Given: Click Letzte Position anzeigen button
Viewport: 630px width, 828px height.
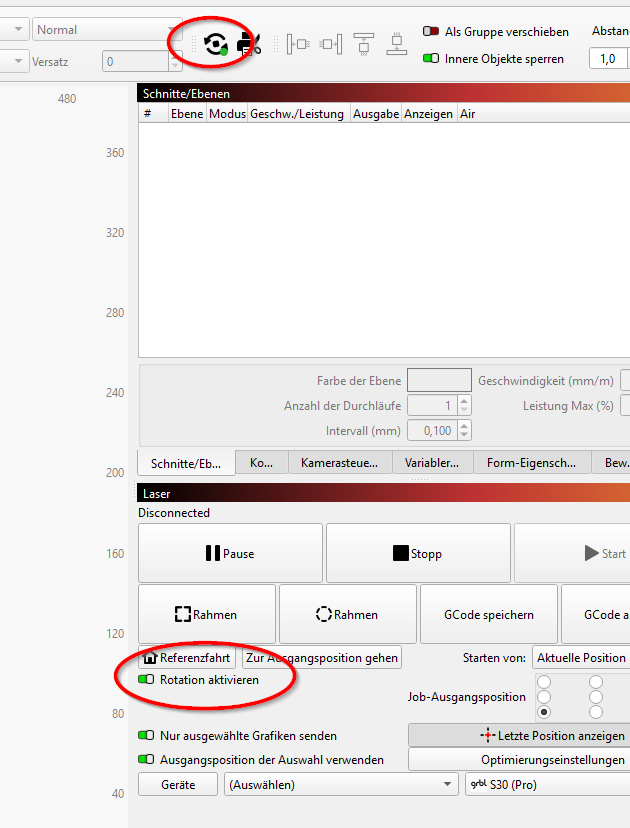Looking at the screenshot, I should click(518, 735).
